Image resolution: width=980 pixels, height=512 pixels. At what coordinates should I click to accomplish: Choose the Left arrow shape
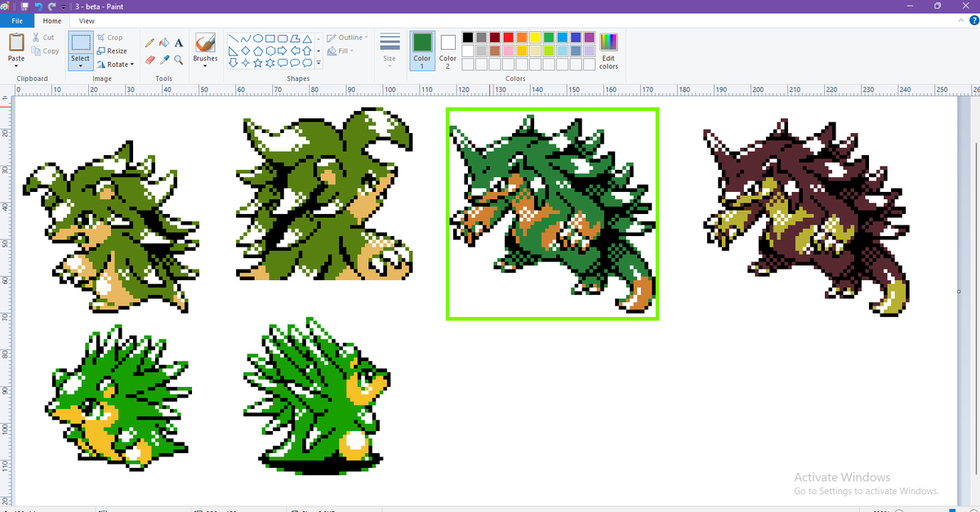pyautogui.click(x=294, y=51)
